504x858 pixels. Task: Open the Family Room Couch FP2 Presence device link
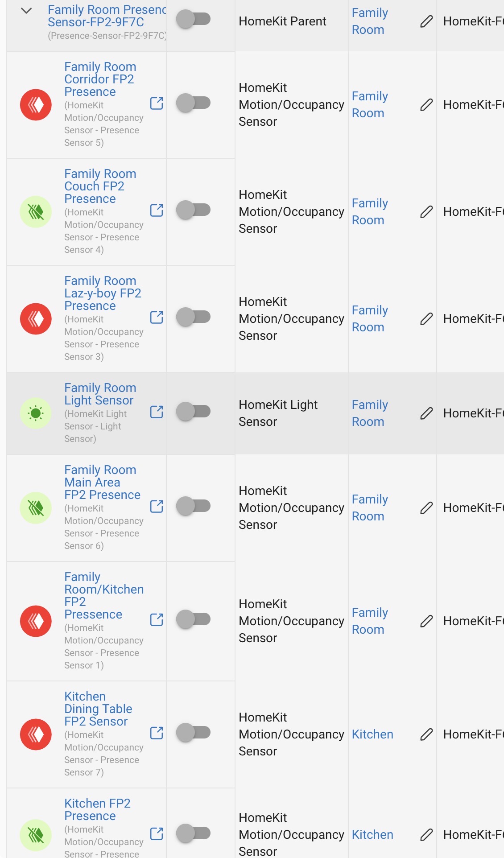click(100, 186)
